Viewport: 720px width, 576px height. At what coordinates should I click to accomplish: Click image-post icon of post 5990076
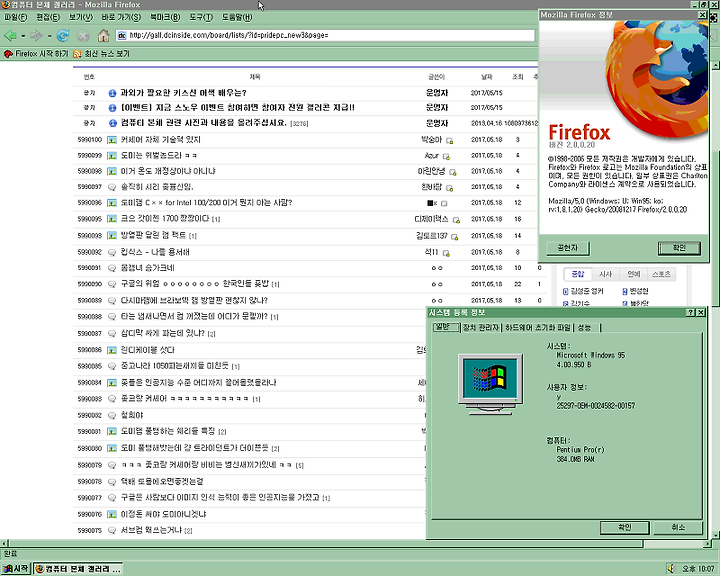112,515
